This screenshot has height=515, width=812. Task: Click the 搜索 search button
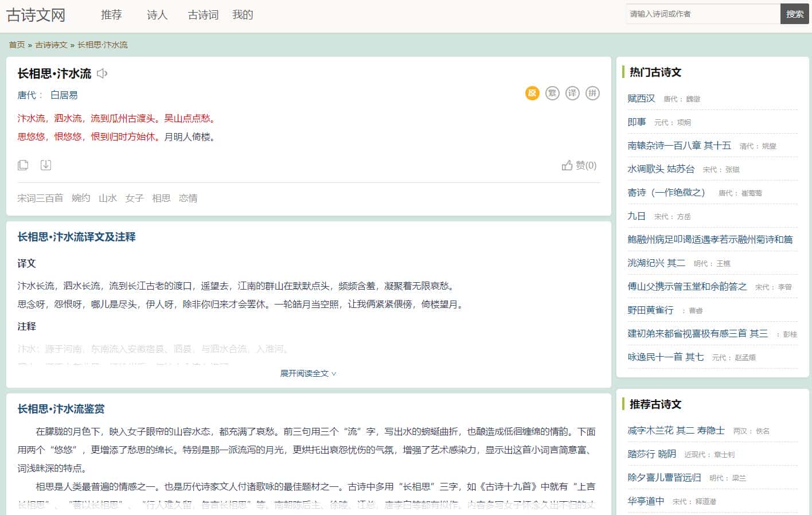tap(794, 14)
